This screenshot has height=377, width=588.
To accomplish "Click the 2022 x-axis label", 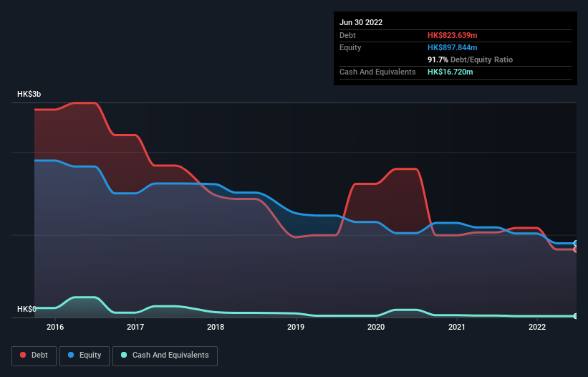I will pos(537,327).
